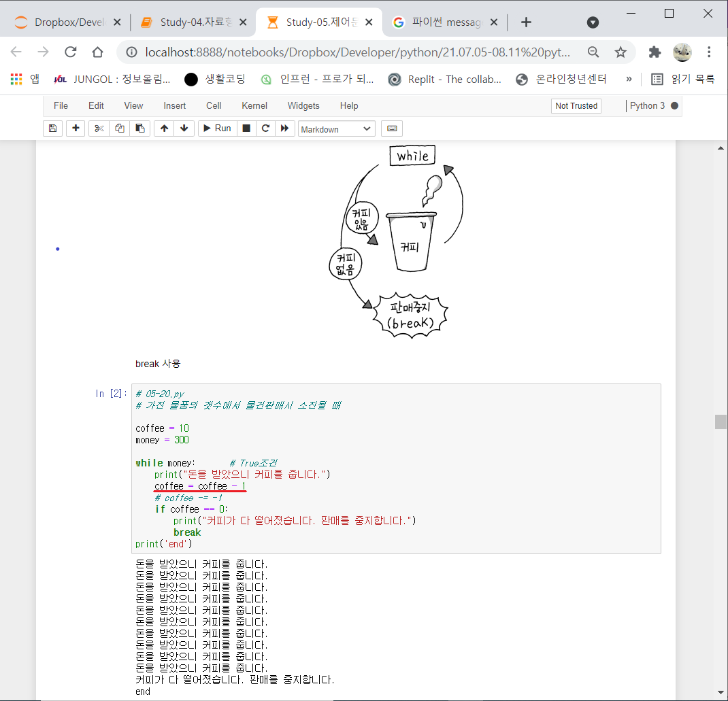The width and height of the screenshot is (728, 701).
Task: Copy the selected cells icon
Action: (119, 129)
